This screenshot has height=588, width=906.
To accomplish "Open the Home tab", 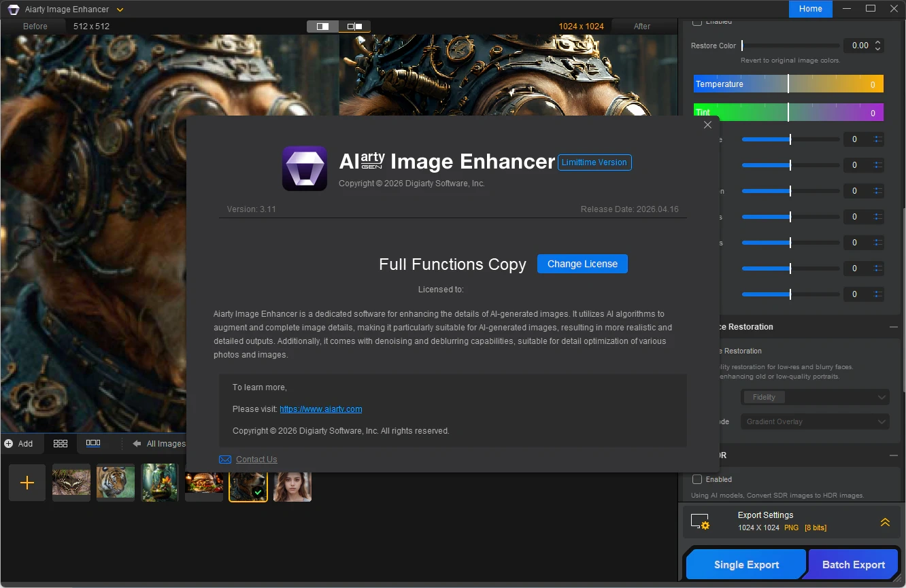I will (810, 9).
